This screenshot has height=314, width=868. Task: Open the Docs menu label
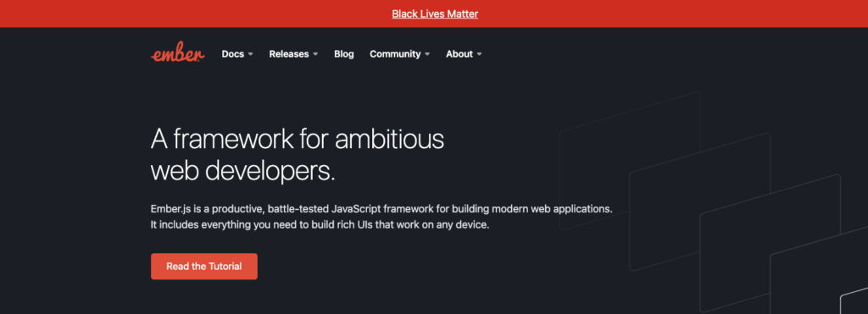pyautogui.click(x=232, y=54)
